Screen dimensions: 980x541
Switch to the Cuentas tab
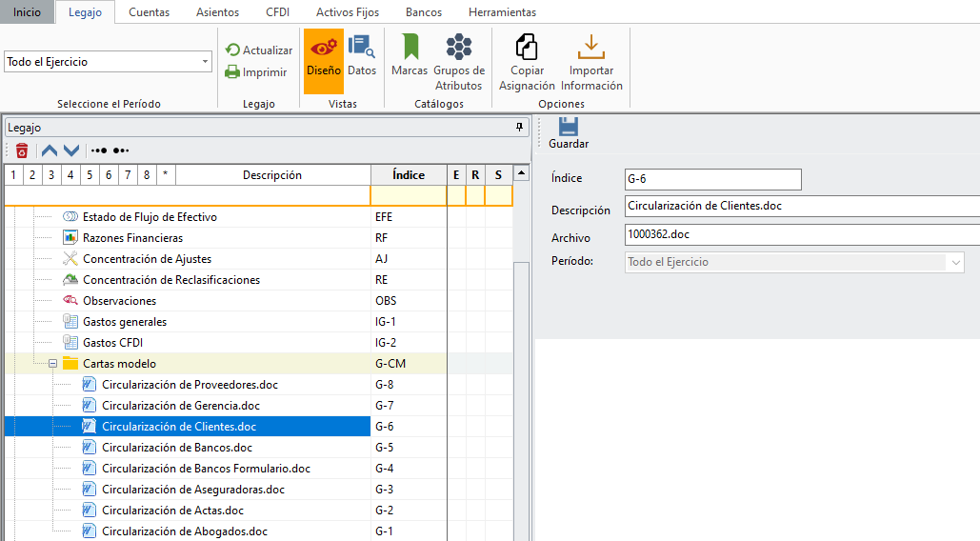coord(149,12)
